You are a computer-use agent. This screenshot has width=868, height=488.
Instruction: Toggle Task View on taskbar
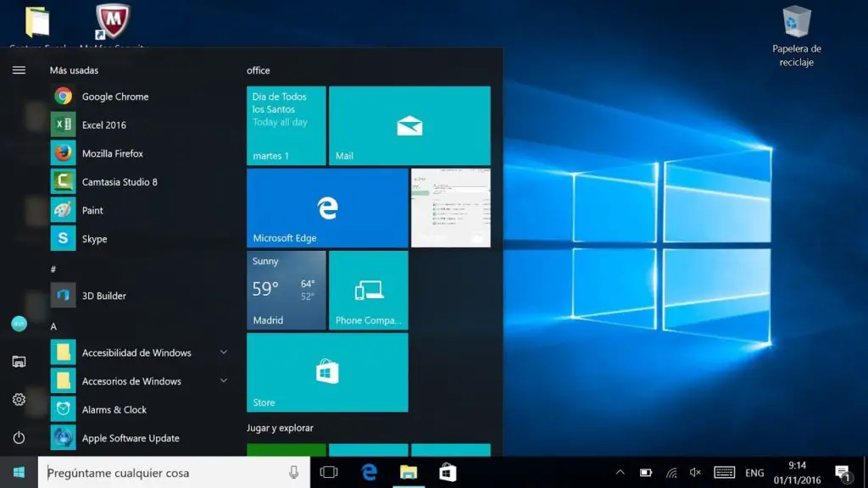pyautogui.click(x=329, y=473)
